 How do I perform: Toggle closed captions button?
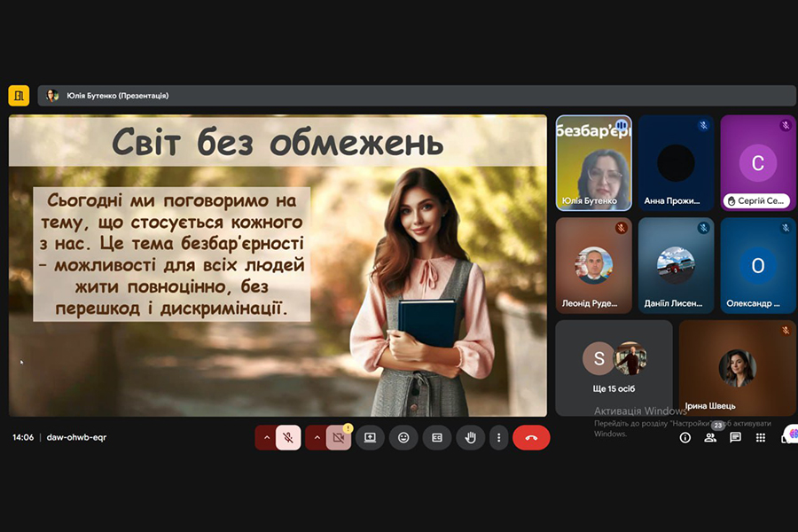pos(436,437)
